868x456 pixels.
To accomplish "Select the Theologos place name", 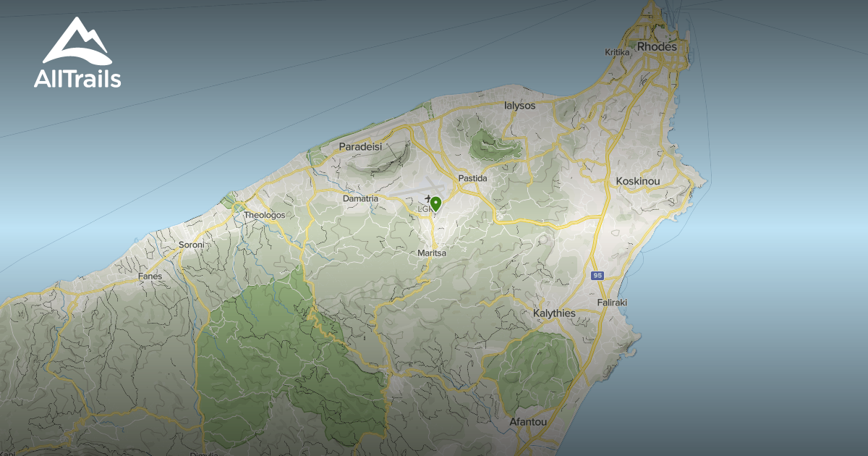I will pos(265,215).
